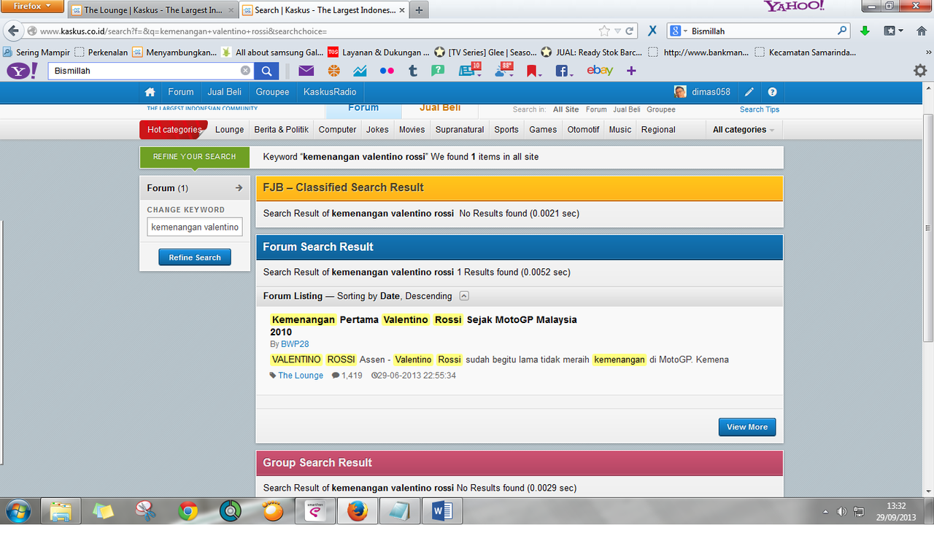The width and height of the screenshot is (934, 560).
Task: Clear the Bismillah text with x icon
Action: (245, 71)
